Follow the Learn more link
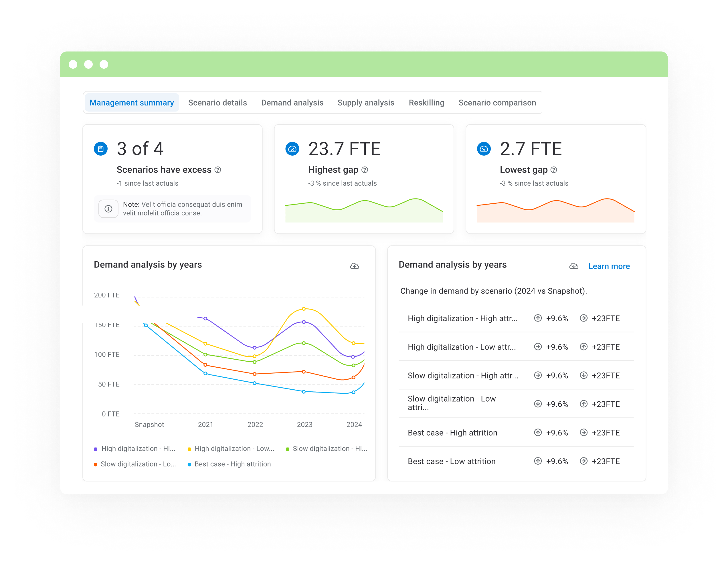The height and width of the screenshot is (563, 728). [609, 266]
